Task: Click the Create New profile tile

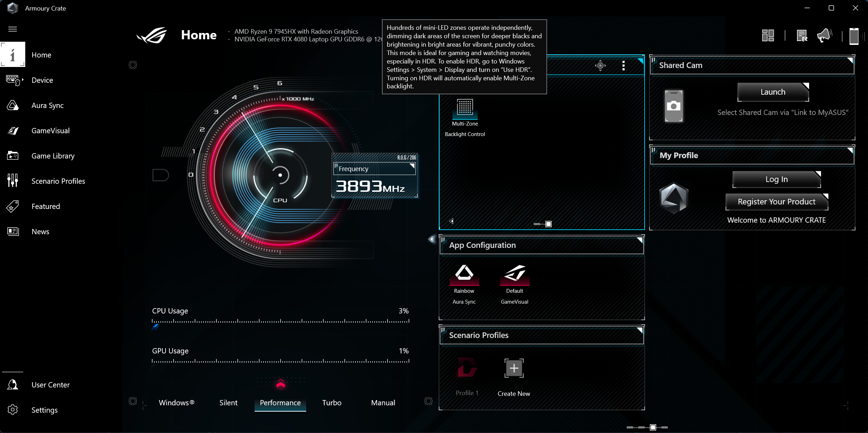Action: (x=514, y=368)
